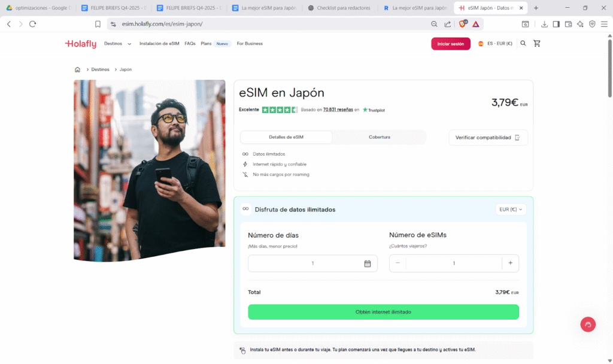Open the ES - EUR (€) language selector
Image resolution: width=613 pixels, height=364 pixels.
495,44
